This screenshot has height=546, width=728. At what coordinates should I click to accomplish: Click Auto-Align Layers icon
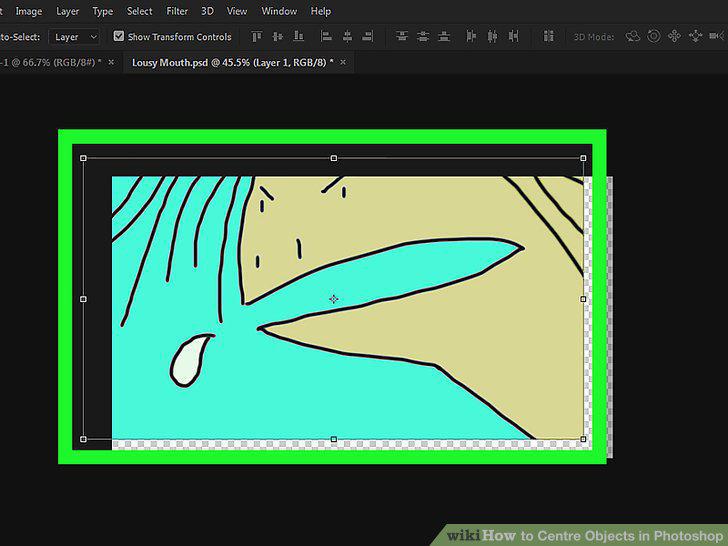pyautogui.click(x=548, y=36)
